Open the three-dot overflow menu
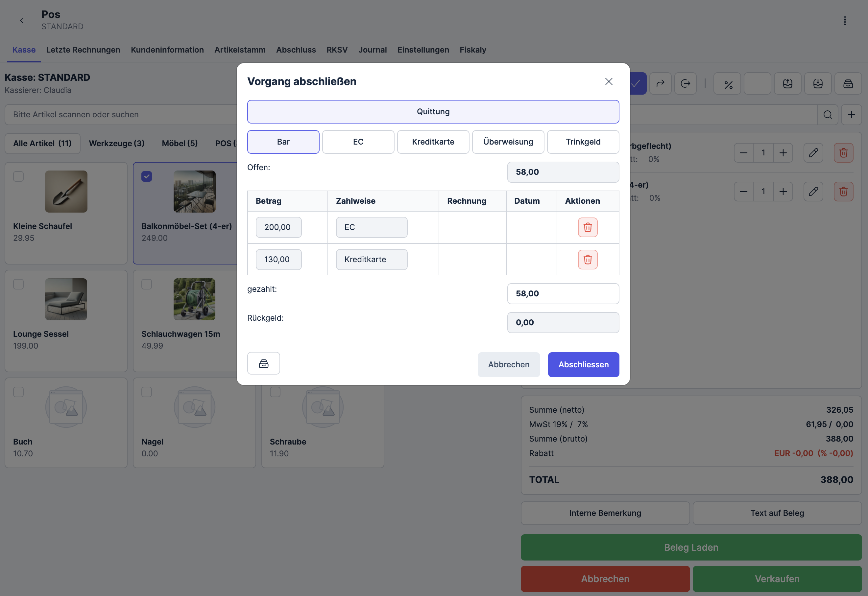 click(x=844, y=21)
